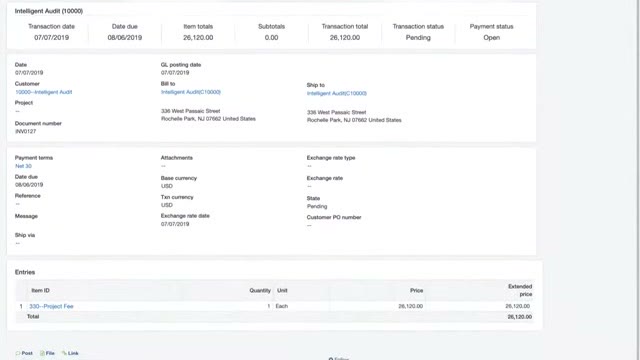
Task: Click the Customer PO number label
Action: pos(334,218)
